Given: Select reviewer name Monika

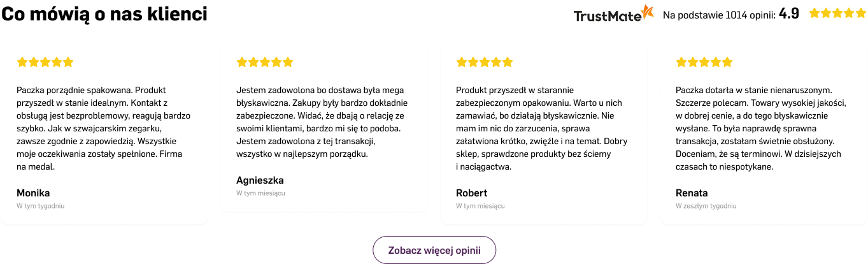Looking at the screenshot, I should (x=33, y=193).
